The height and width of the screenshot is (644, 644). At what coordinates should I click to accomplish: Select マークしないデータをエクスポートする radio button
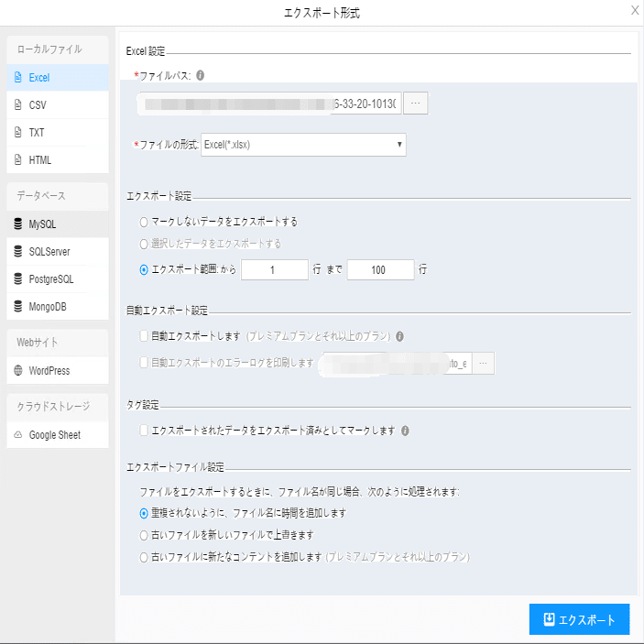143,222
